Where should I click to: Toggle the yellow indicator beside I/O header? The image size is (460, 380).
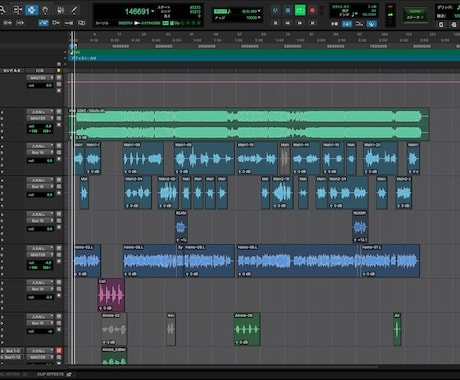pos(59,71)
